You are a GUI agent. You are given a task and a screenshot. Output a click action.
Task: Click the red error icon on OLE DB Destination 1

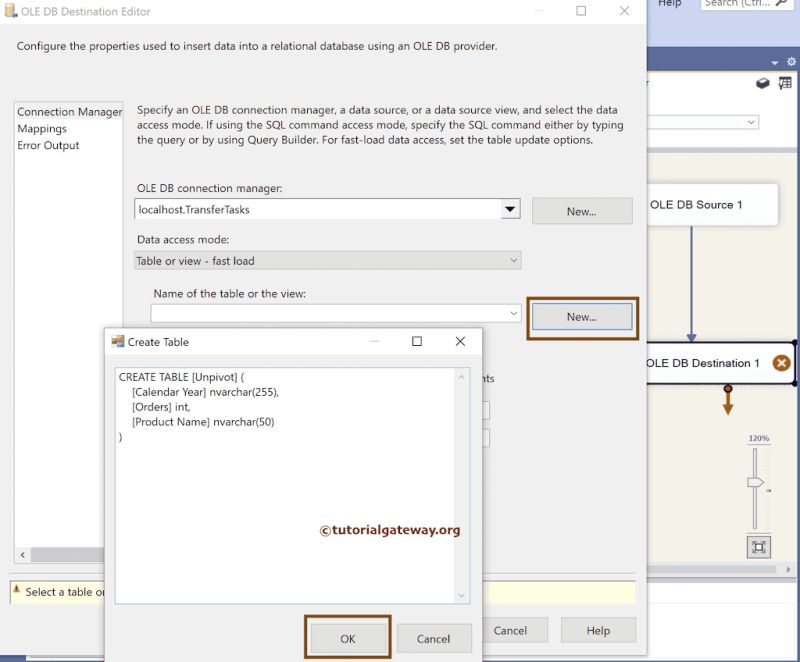781,363
